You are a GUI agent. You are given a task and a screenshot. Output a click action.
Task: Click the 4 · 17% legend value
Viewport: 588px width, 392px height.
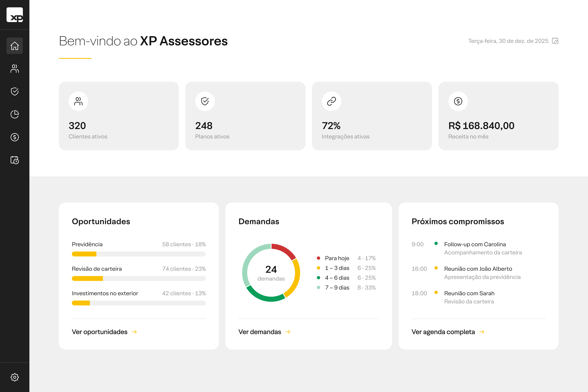click(366, 258)
